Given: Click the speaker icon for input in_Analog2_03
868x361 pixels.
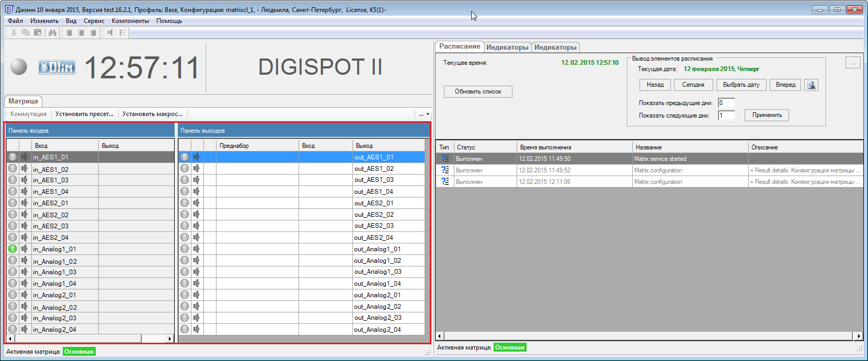Looking at the screenshot, I should pyautogui.click(x=24, y=318).
